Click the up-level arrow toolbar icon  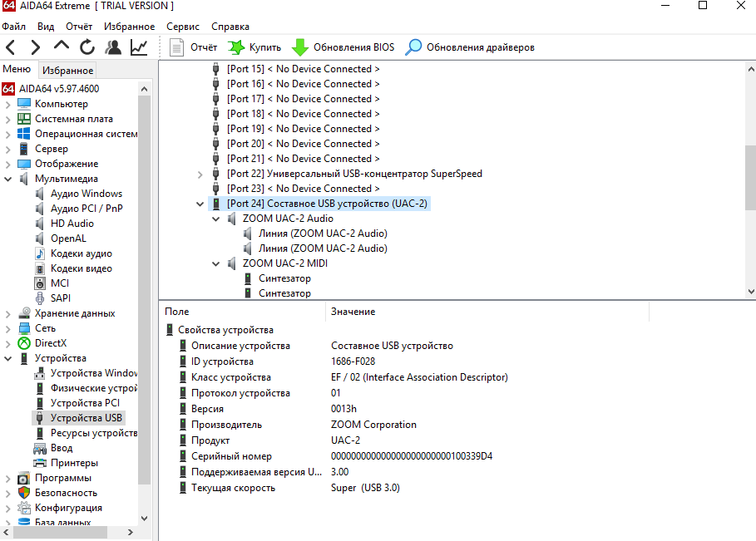(62, 46)
